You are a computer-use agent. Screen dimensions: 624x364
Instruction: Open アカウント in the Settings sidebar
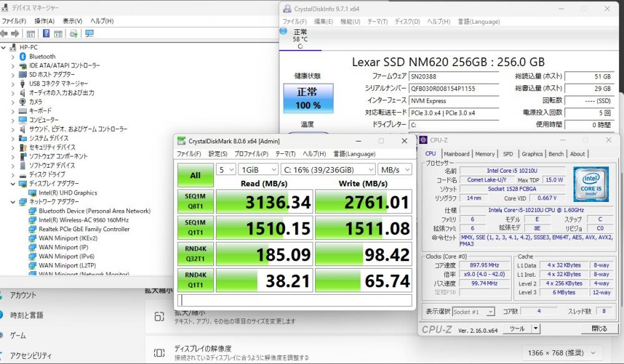(x=23, y=295)
